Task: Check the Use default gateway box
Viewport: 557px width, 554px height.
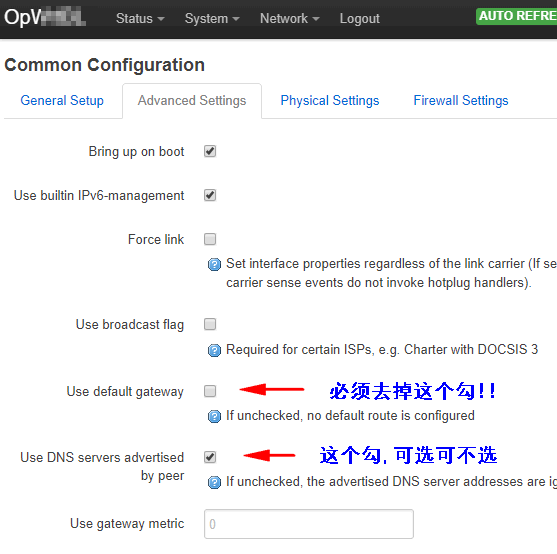Action: [210, 391]
